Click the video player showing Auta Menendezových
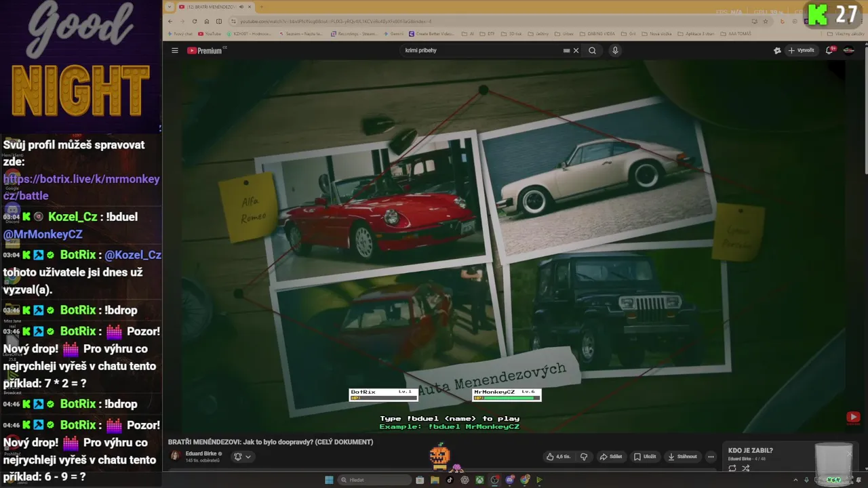 [x=513, y=245]
